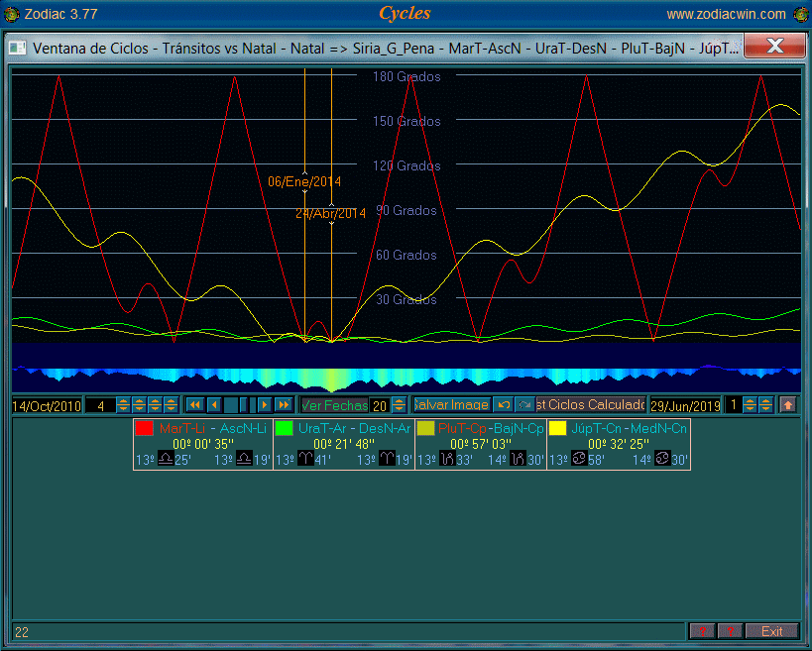
Task: Click the cyan spectrum intensity band below chart
Action: (x=406, y=380)
